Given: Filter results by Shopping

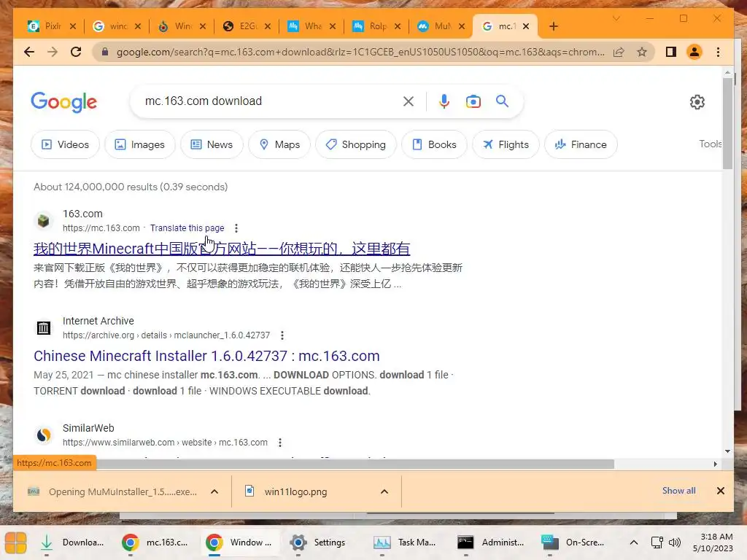Looking at the screenshot, I should coord(356,145).
